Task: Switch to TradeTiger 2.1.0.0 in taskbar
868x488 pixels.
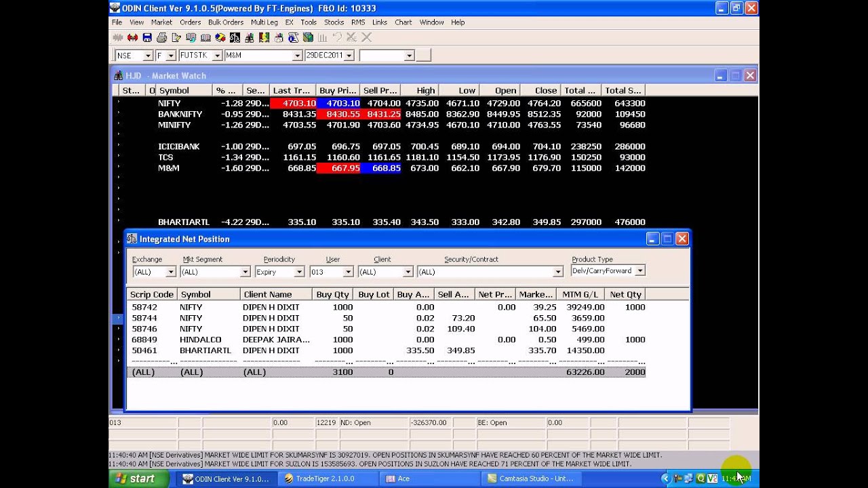Action: (x=328, y=479)
